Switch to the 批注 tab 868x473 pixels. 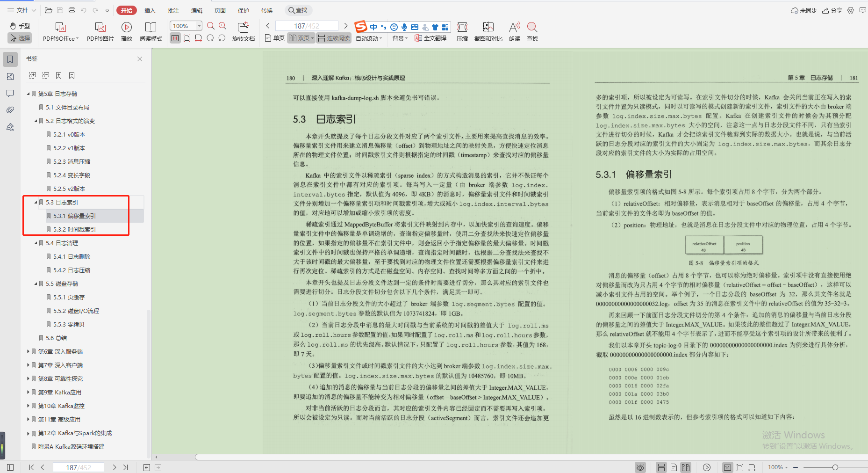pos(173,10)
